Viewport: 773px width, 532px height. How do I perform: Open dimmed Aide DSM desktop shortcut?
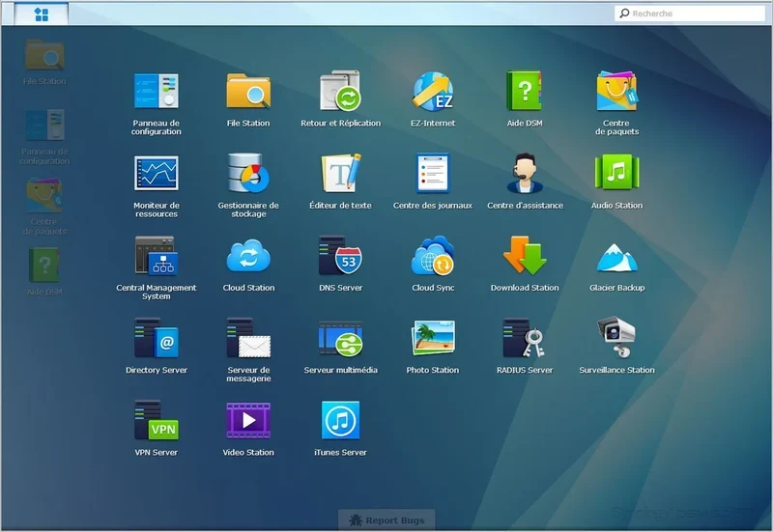44,272
